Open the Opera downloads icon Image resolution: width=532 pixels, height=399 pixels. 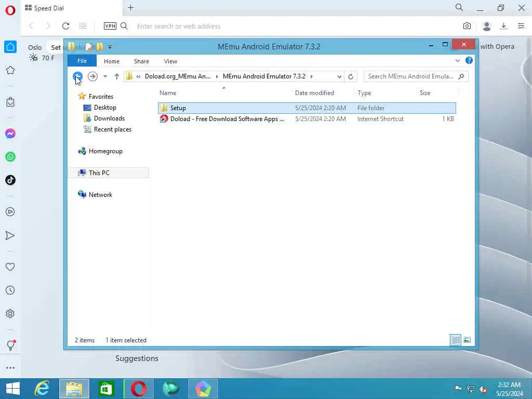[x=504, y=26]
